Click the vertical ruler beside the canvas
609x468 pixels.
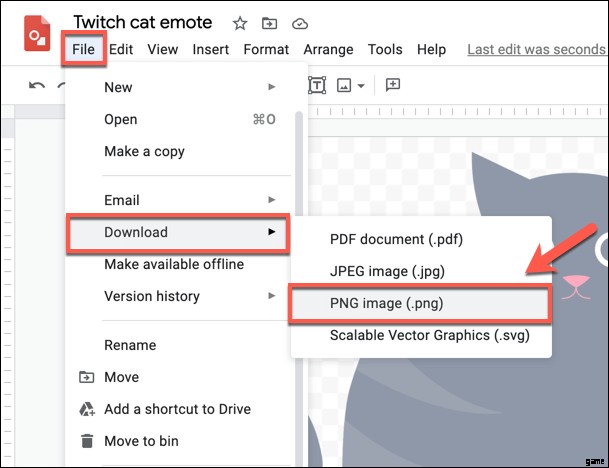(8, 291)
